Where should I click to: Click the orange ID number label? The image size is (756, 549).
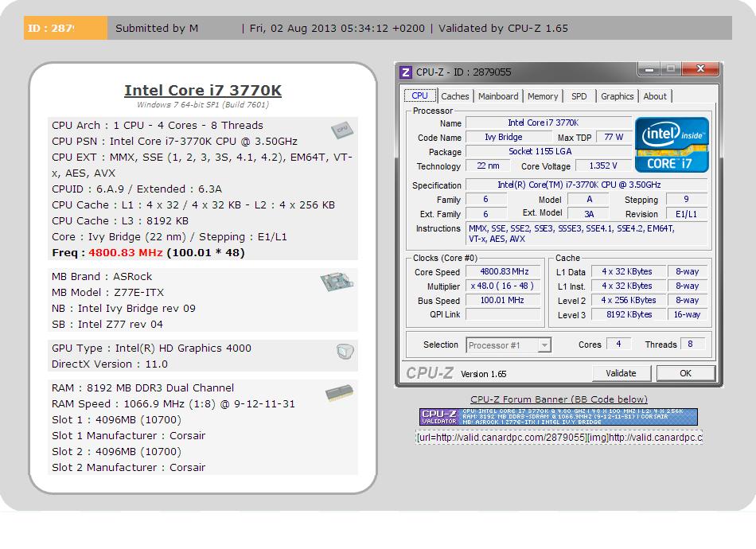65,28
